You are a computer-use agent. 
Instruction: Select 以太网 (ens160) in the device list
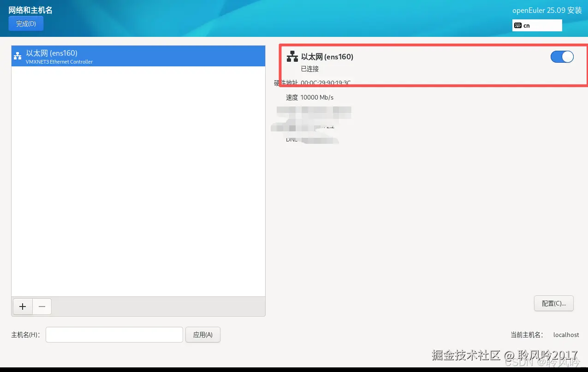click(x=138, y=56)
